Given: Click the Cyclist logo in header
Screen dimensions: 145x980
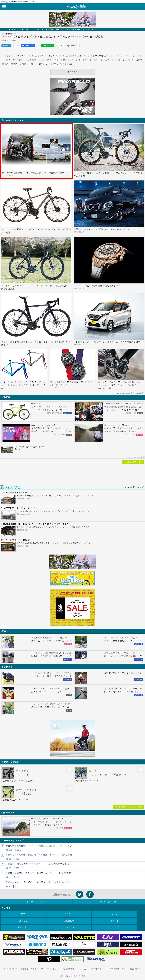Looking at the screenshot, I should (76, 7).
